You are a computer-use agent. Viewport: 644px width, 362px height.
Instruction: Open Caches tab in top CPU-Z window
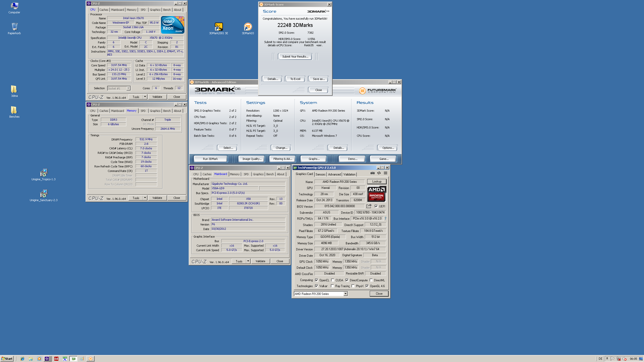[x=104, y=10]
